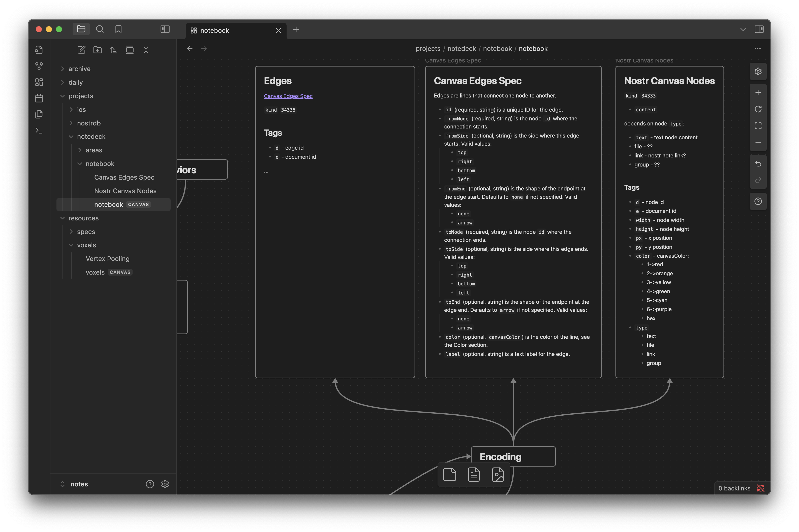
Task: Reset canvas zoom
Action: [x=758, y=109]
